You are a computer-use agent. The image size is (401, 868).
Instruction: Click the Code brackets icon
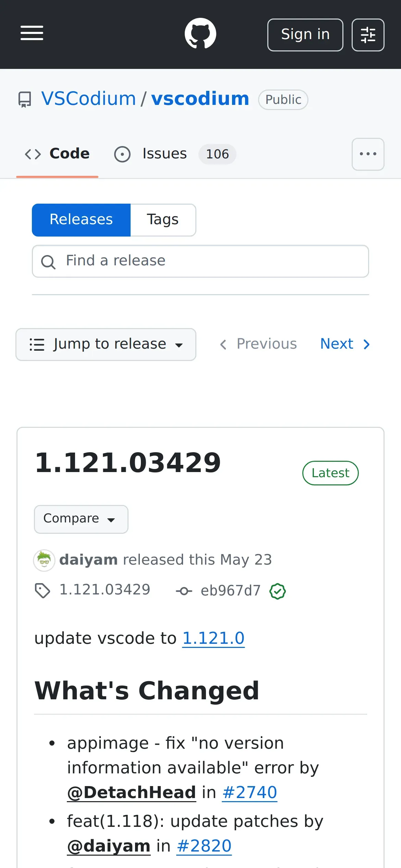pyautogui.click(x=33, y=154)
